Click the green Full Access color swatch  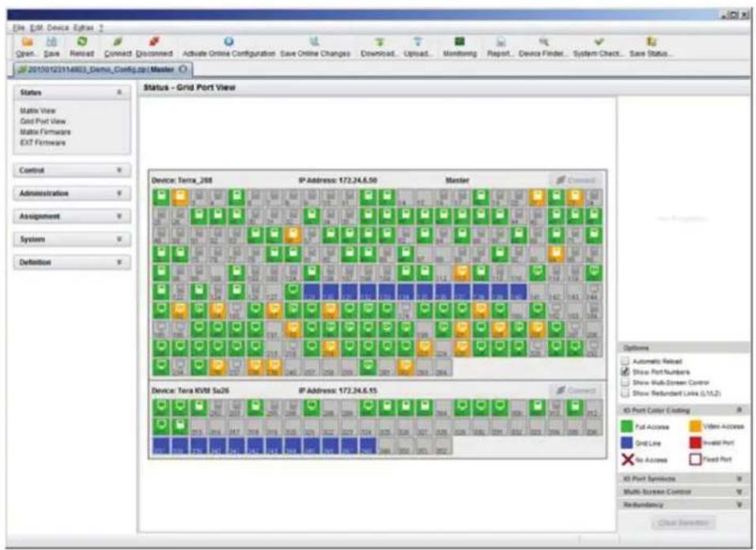(627, 427)
